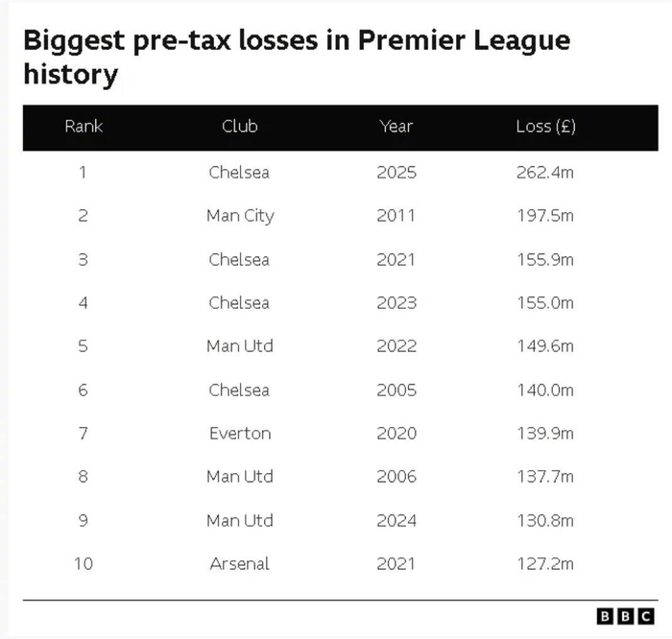This screenshot has height=639, width=672.
Task: Click the year 2005 cell
Action: pos(396,390)
